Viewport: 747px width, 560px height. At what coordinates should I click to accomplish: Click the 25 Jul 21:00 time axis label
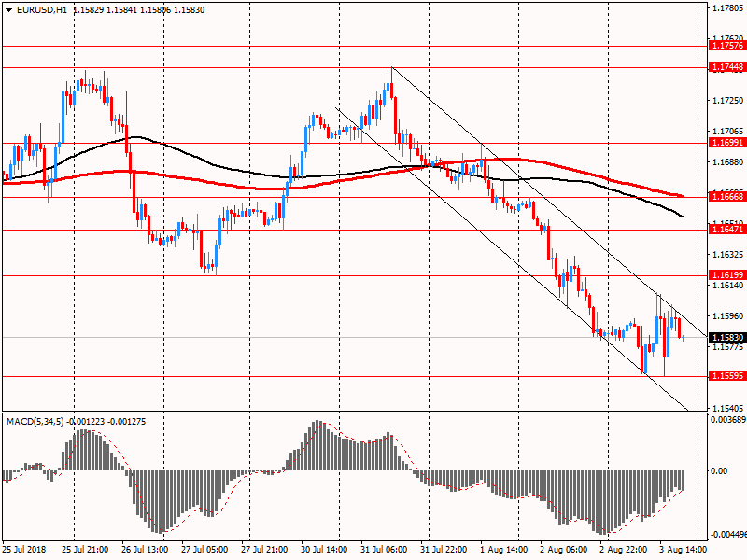pos(85,550)
